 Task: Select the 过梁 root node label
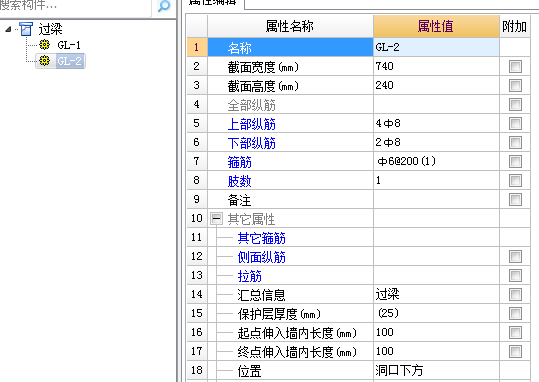click(x=50, y=29)
